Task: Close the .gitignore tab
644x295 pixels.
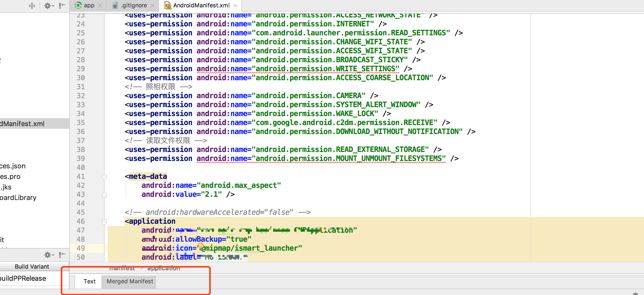Action: click(x=152, y=6)
